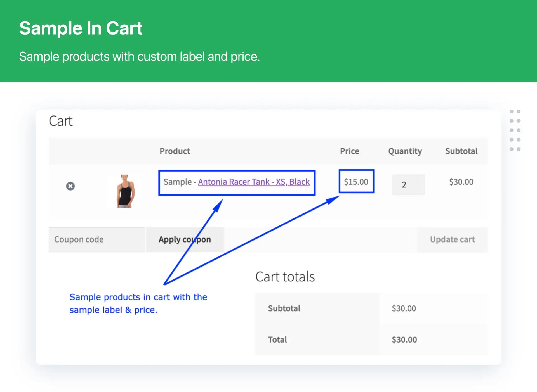Image resolution: width=537 pixels, height=392 pixels.
Task: Click the Subtotal column header
Action: pyautogui.click(x=461, y=151)
